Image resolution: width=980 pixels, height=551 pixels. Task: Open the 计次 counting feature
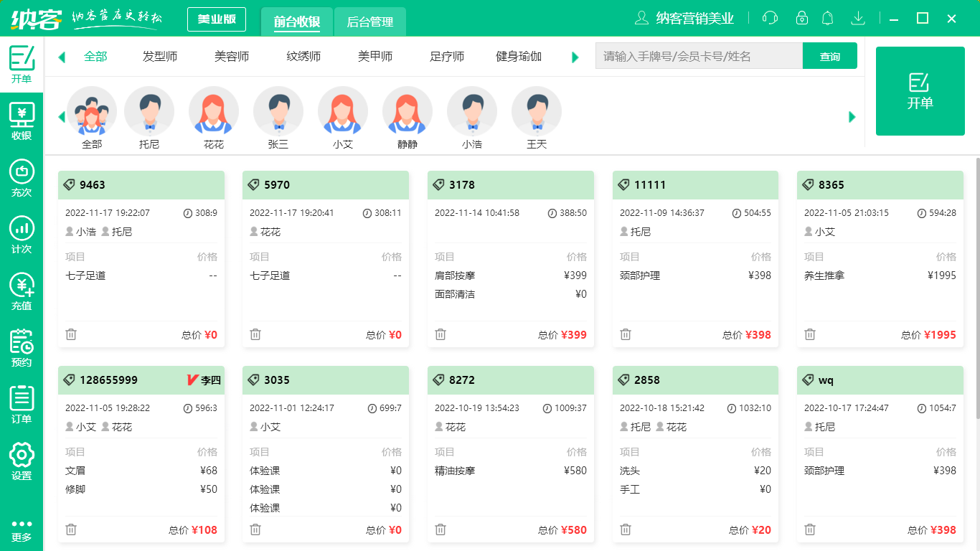click(21, 235)
